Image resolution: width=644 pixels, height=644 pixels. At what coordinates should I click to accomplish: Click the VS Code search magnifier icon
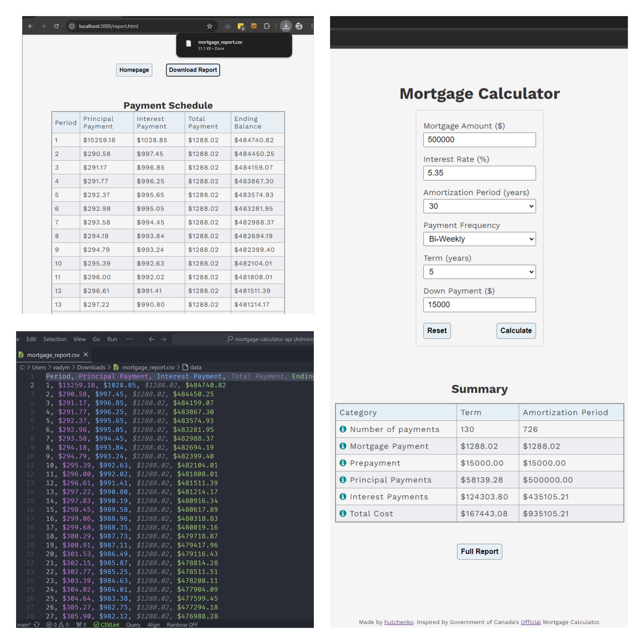click(x=230, y=339)
